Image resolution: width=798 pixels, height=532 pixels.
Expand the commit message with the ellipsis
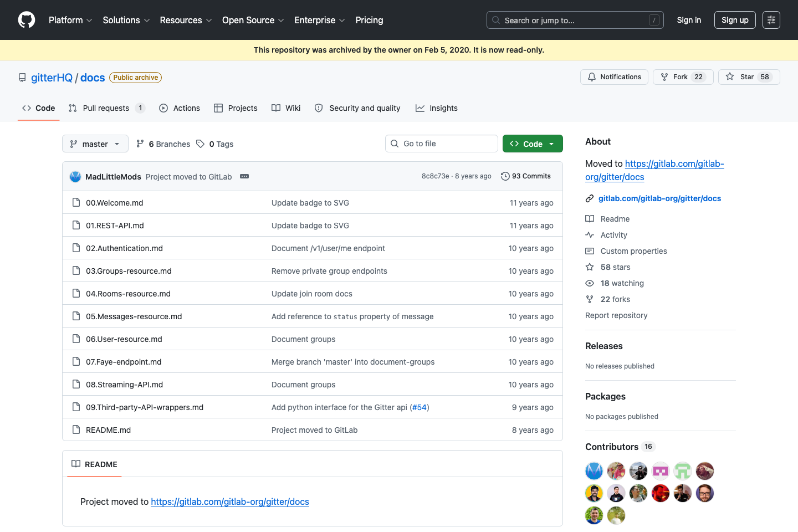244,176
